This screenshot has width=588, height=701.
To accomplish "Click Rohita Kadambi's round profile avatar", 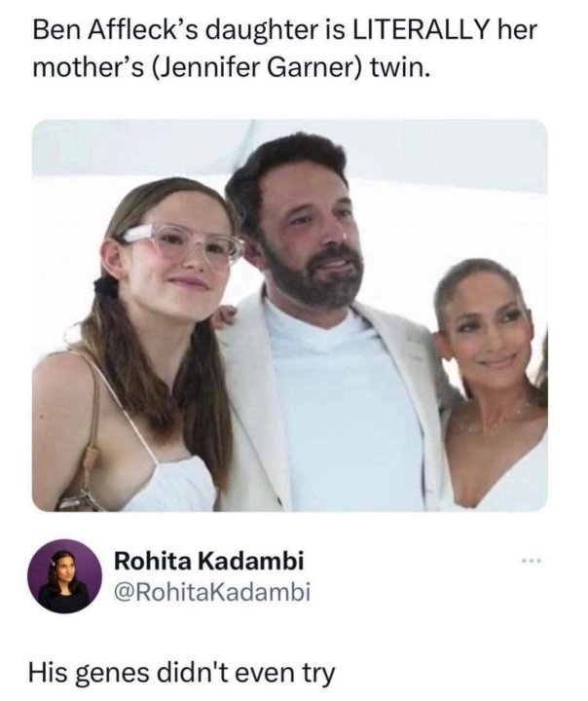I will click(x=64, y=576).
